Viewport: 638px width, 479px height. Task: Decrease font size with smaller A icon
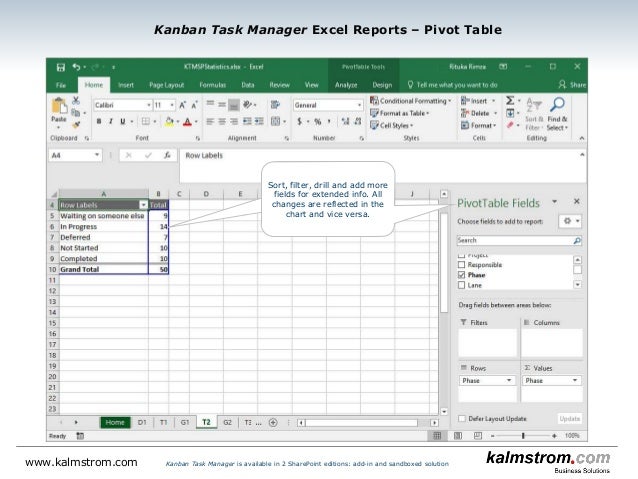[194, 105]
